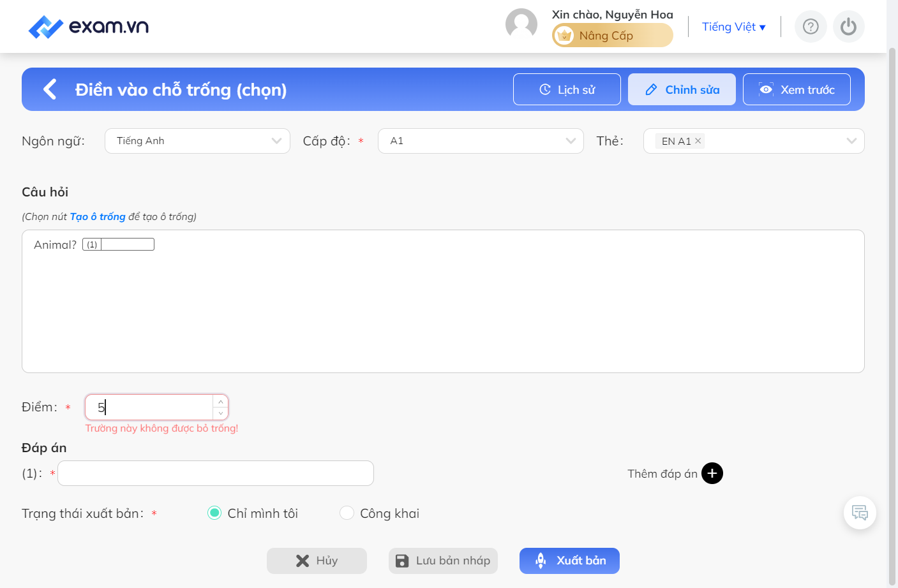Open the Cấp độ dropdown showing A1
Screen dimensions: 898x588
coord(481,141)
